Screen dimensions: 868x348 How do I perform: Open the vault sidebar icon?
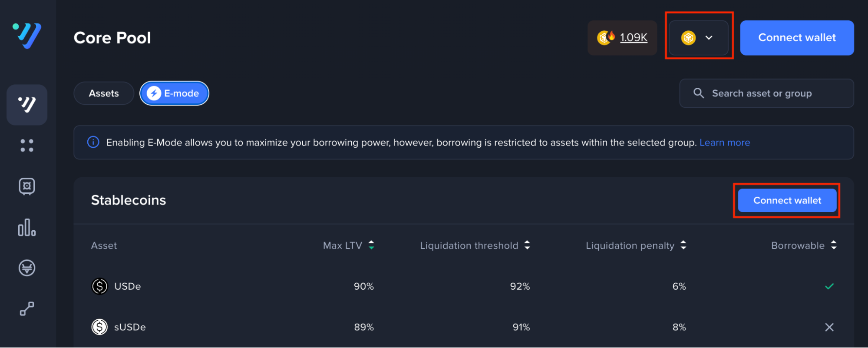(27, 186)
